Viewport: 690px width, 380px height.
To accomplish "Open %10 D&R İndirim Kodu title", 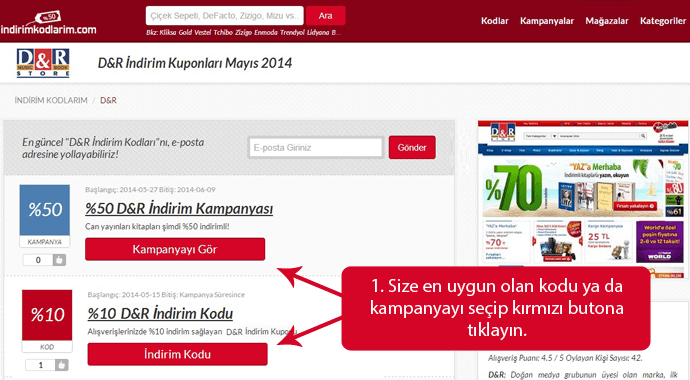I will [x=160, y=314].
